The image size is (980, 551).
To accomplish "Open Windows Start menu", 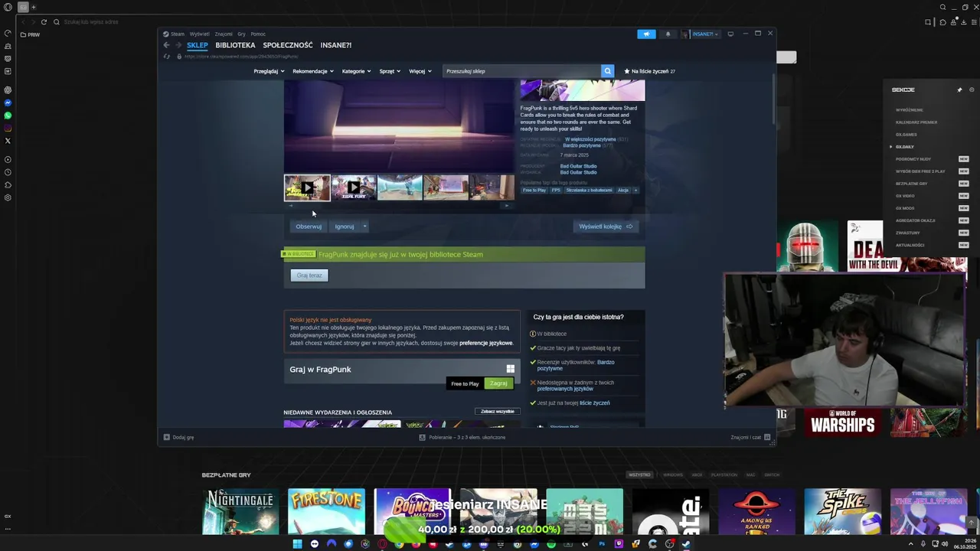I will point(297,544).
